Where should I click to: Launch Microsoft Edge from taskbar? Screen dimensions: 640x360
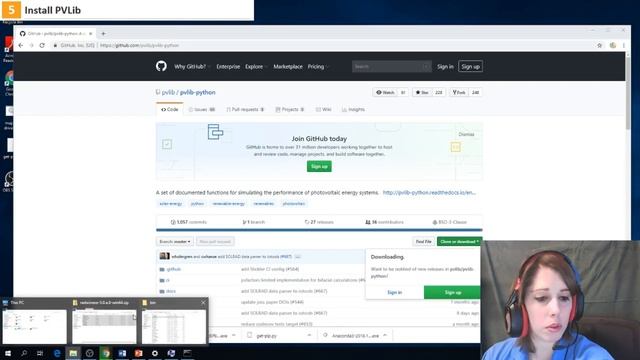[x=57, y=353]
